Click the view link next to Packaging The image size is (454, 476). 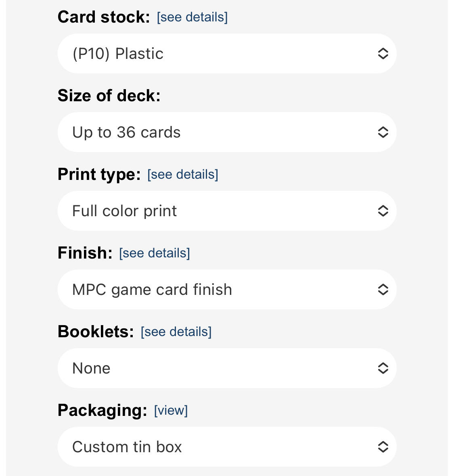click(171, 410)
